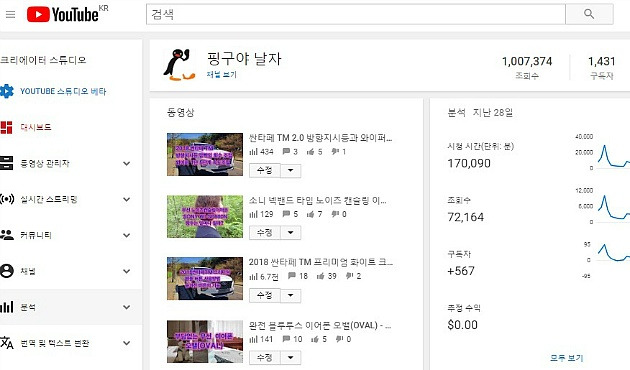Open the hamburger guide menu

pos(10,14)
